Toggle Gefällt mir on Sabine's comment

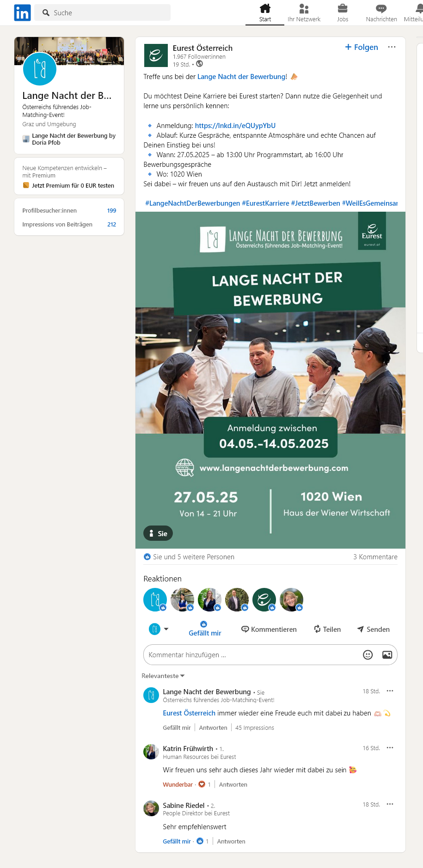177,842
